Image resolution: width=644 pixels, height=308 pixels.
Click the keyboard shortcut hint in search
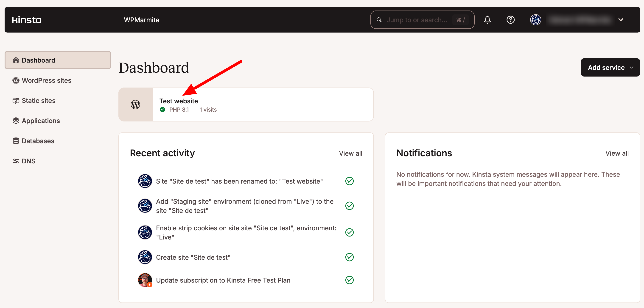pyautogui.click(x=460, y=20)
